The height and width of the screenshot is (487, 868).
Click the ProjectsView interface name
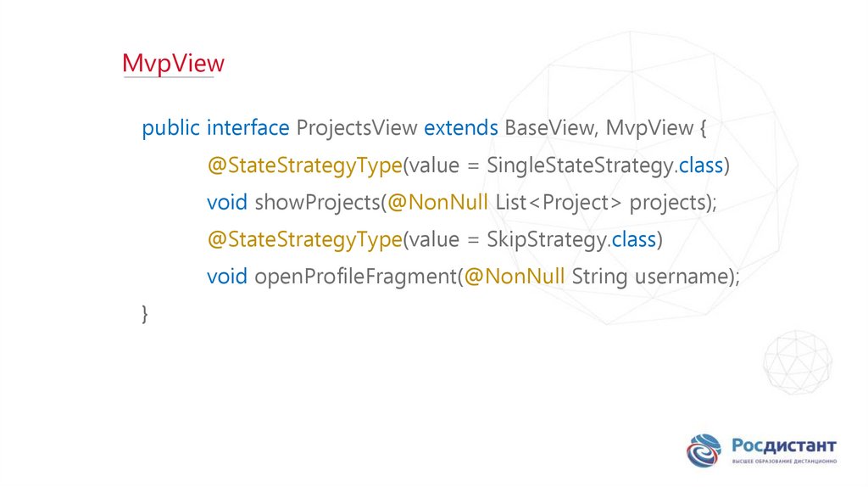pyautogui.click(x=356, y=128)
